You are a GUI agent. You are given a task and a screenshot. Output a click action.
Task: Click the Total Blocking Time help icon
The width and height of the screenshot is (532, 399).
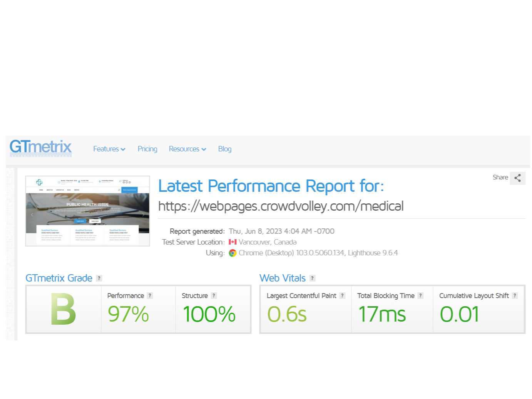point(420,295)
